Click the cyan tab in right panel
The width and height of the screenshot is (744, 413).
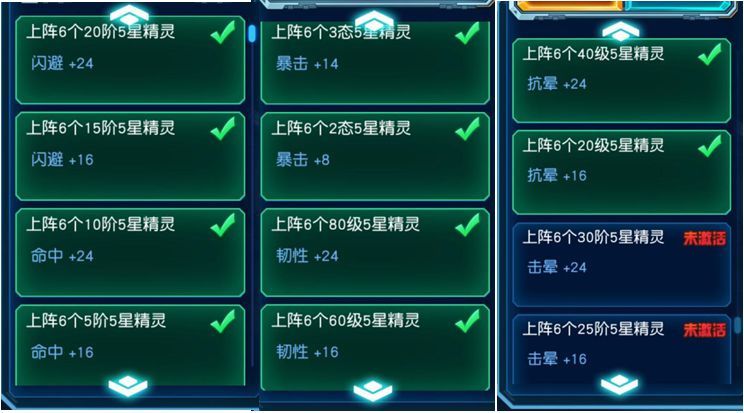tap(678, 5)
